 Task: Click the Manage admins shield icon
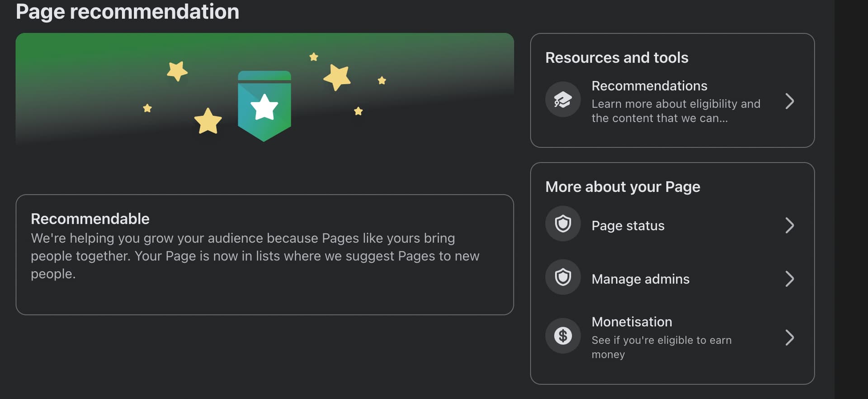pos(563,277)
